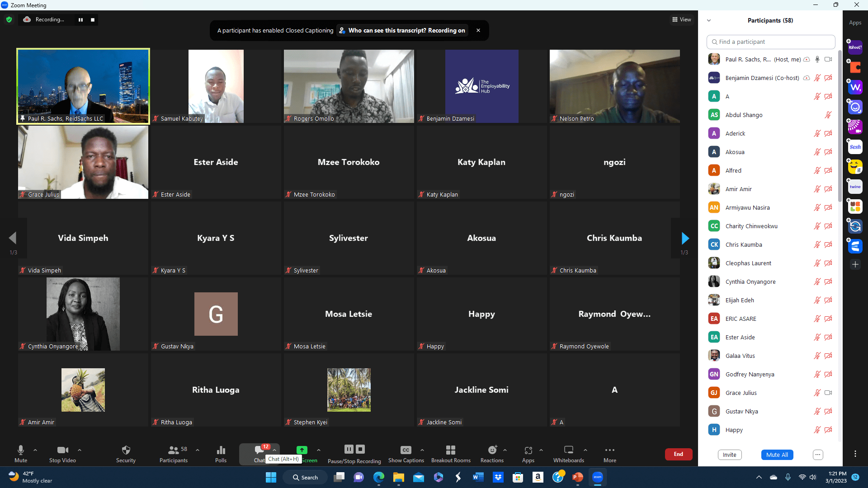Expand the arrow next to Stop Video
The width and height of the screenshot is (868, 488).
[x=80, y=450]
